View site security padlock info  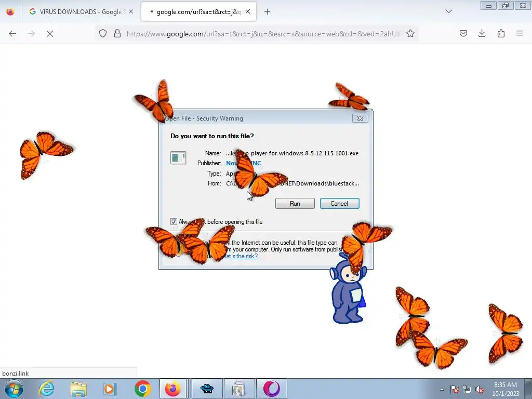coord(117,33)
